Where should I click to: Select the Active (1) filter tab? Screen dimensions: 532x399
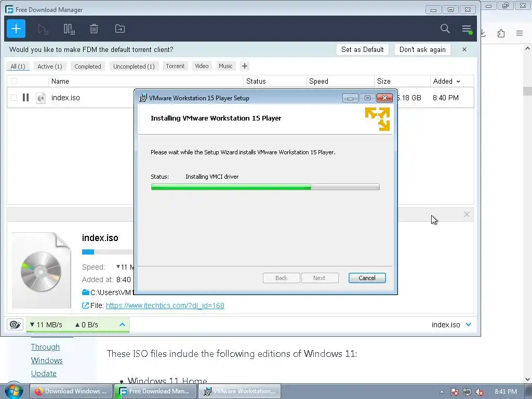click(x=50, y=66)
